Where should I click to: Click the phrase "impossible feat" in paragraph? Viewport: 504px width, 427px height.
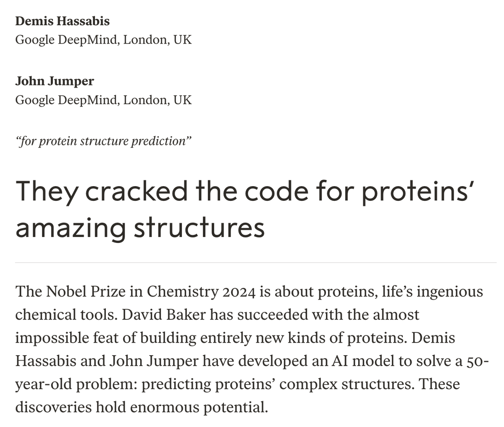[x=68, y=338]
